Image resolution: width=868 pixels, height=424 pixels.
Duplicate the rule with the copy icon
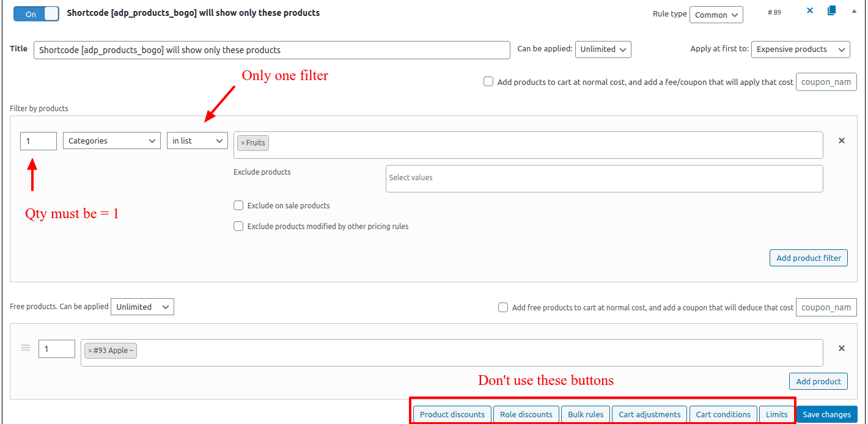tap(831, 11)
